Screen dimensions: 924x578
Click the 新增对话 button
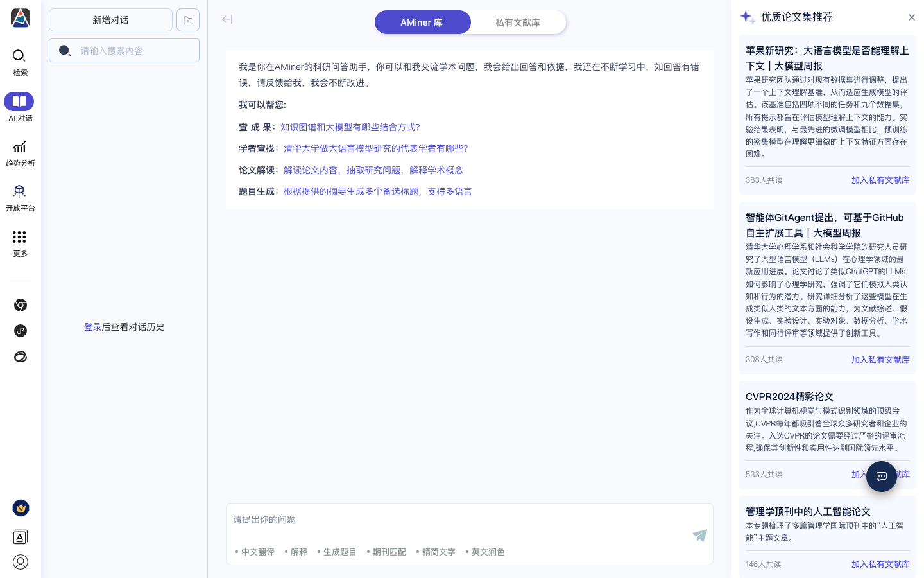[110, 19]
